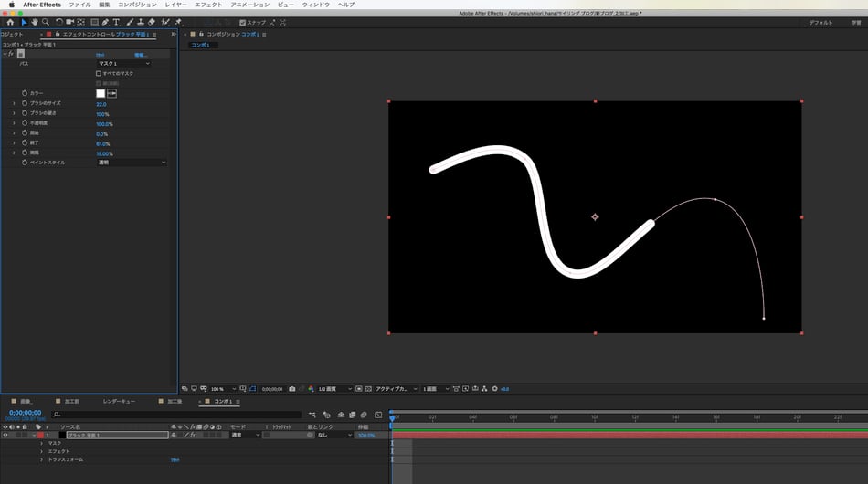This screenshot has width=868, height=484.
Task: Open the マスク 1 path dropdown
Action: click(x=124, y=63)
